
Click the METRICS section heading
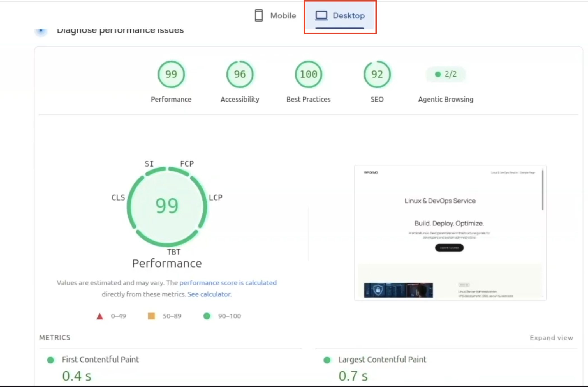point(55,338)
